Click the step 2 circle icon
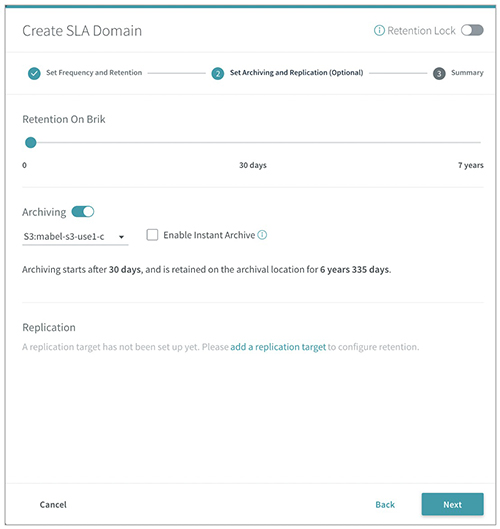This screenshot has height=529, width=500. pos(218,73)
